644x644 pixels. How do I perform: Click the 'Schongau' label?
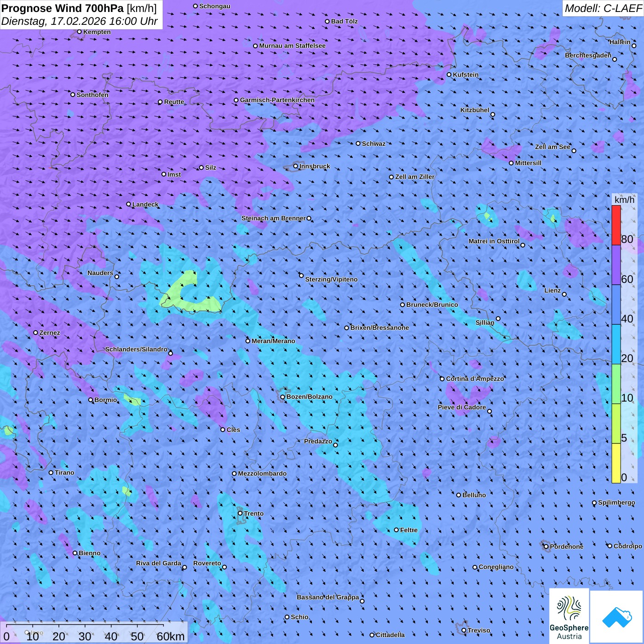tap(215, 6)
